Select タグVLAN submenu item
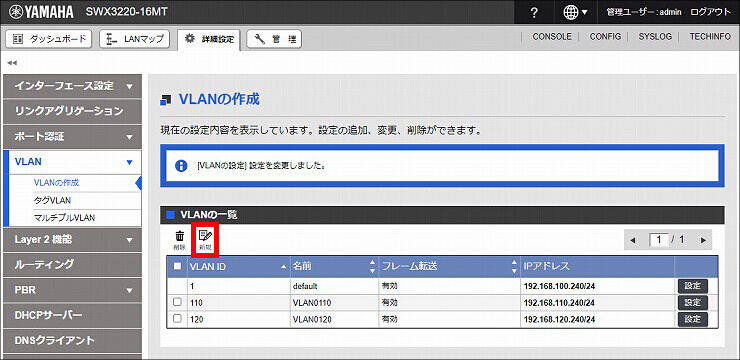The width and height of the screenshot is (740, 360). [52, 201]
